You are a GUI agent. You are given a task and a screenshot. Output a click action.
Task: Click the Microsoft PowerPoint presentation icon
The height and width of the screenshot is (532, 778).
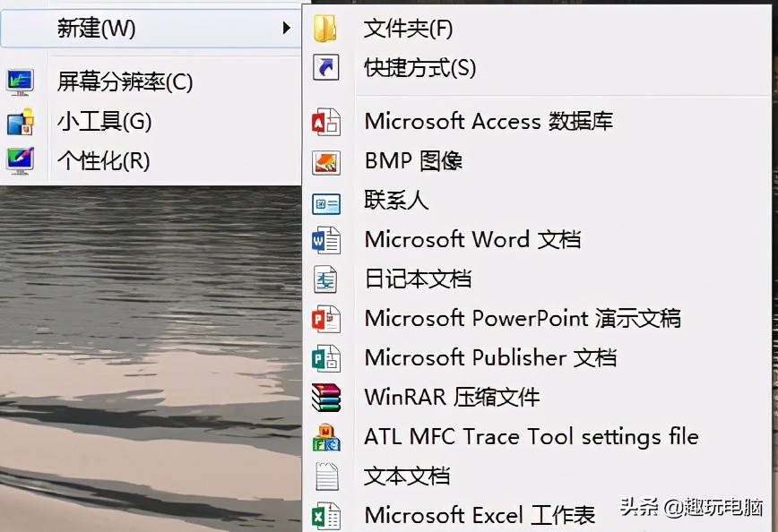pos(326,318)
